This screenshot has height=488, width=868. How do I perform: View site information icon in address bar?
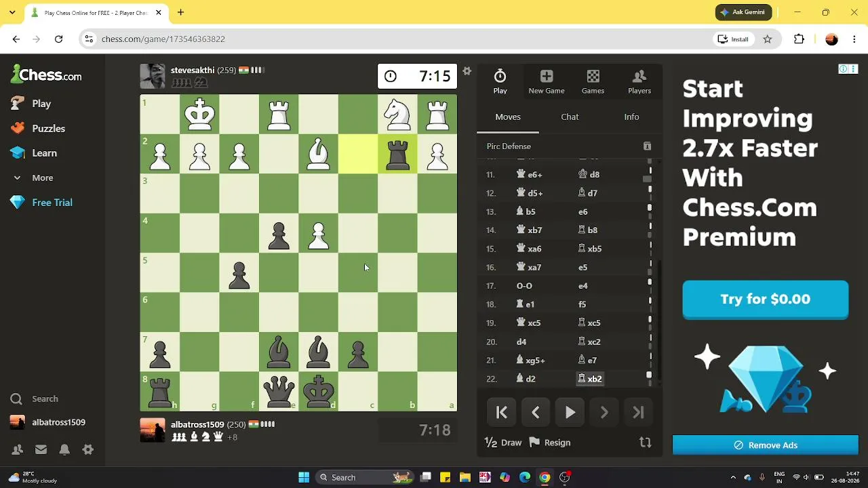click(x=89, y=39)
